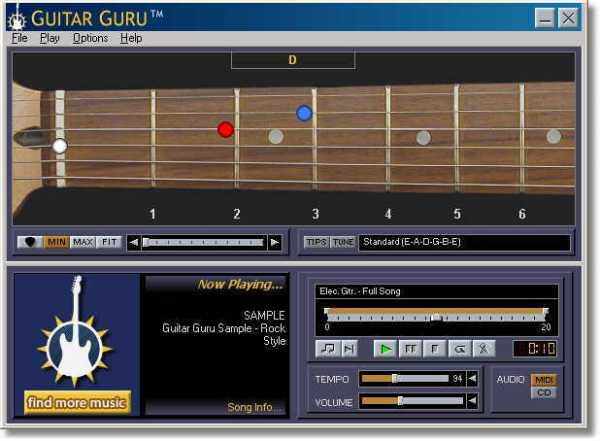Open the Options menu
The height and width of the screenshot is (441, 600).
(x=90, y=38)
